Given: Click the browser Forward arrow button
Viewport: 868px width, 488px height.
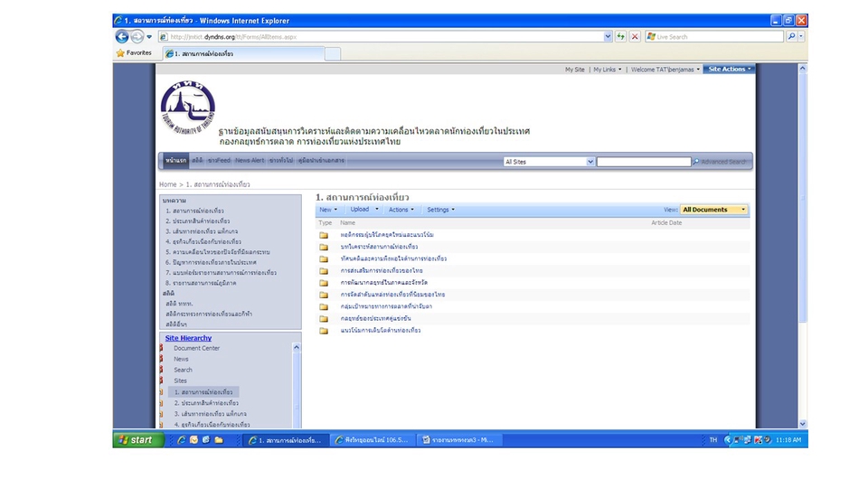Looking at the screenshot, I should 137,36.
